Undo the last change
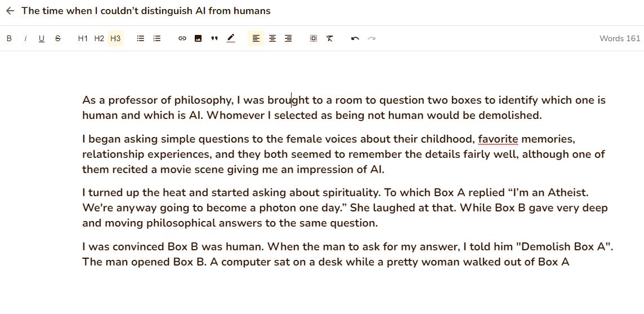 (355, 38)
